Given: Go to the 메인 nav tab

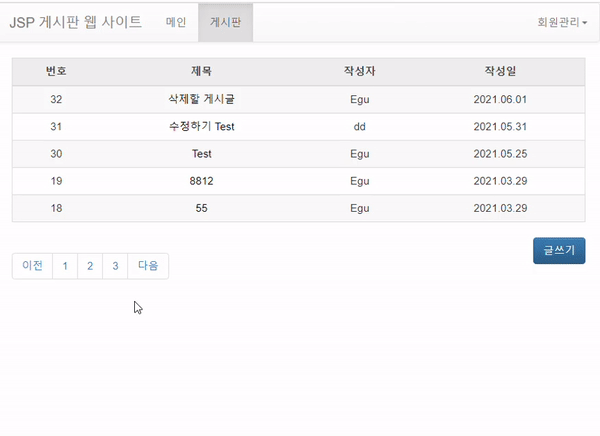Looking at the screenshot, I should [176, 22].
